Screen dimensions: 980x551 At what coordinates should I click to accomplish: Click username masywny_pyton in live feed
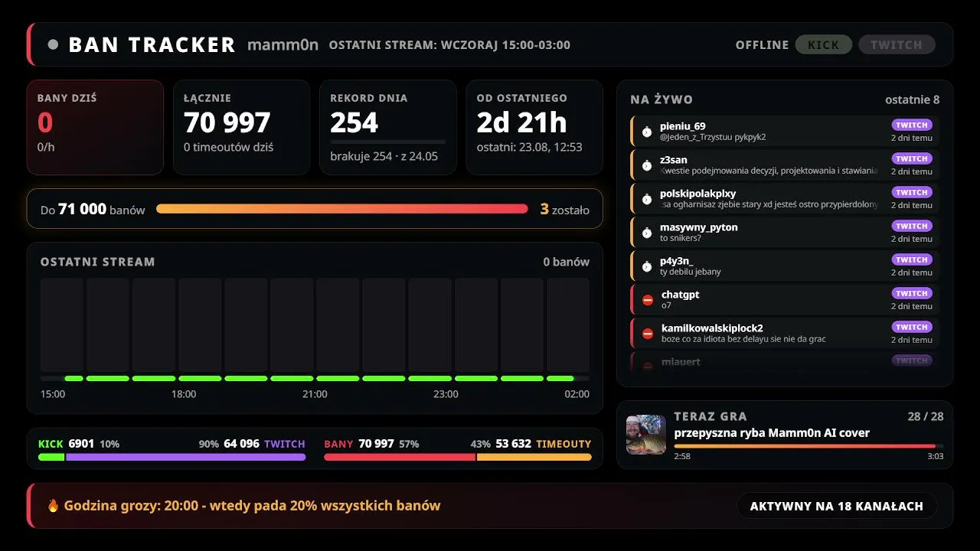click(699, 227)
